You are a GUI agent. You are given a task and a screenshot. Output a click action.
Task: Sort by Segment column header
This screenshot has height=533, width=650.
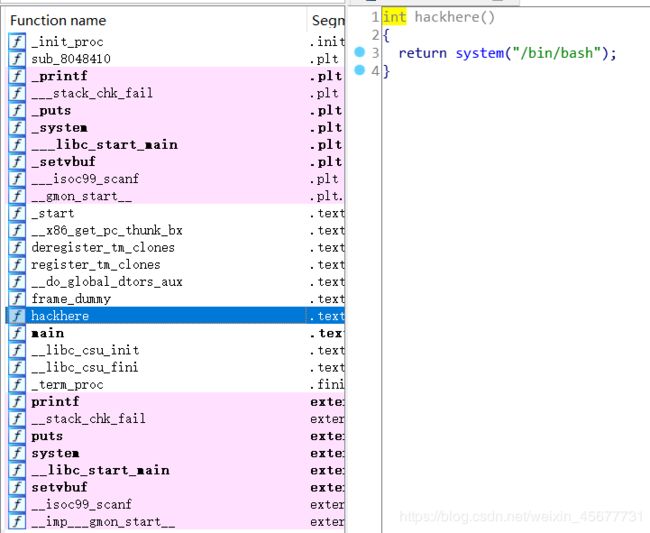click(x=327, y=20)
